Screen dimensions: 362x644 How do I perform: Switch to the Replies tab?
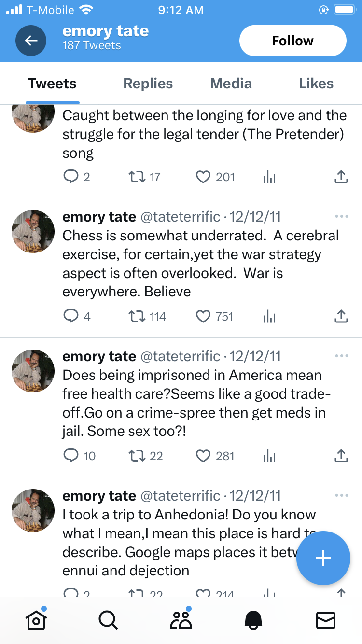(x=148, y=84)
